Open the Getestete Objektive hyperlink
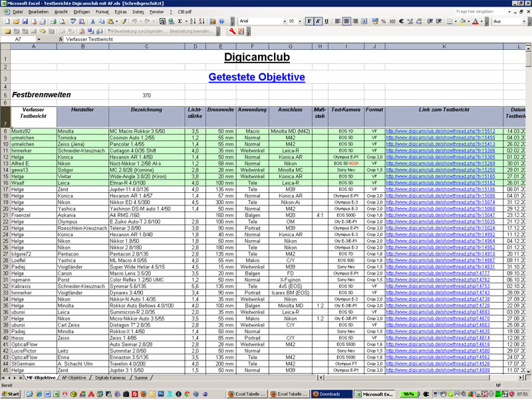This screenshot has height=399, width=532. (256, 77)
